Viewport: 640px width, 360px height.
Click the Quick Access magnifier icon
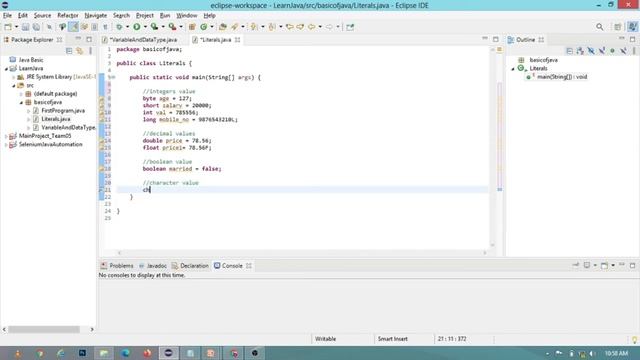click(x=600, y=27)
